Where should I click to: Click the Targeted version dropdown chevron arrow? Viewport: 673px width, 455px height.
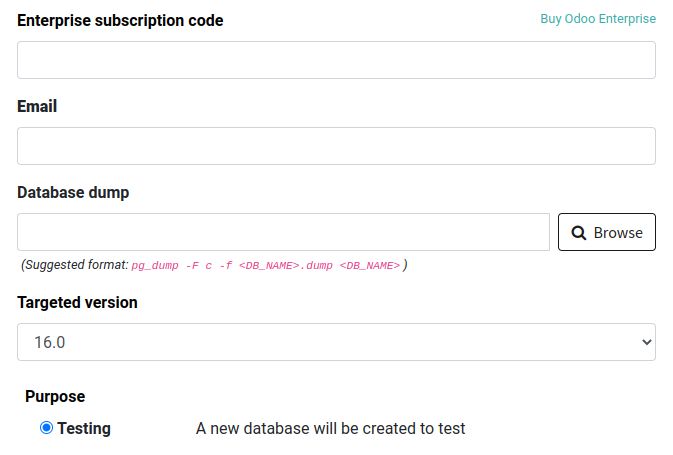[x=645, y=342]
